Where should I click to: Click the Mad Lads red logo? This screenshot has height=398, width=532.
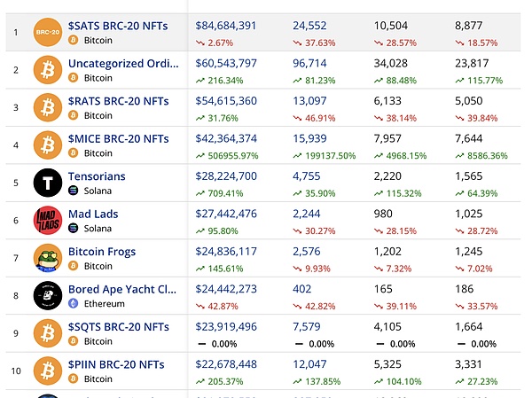(47, 220)
